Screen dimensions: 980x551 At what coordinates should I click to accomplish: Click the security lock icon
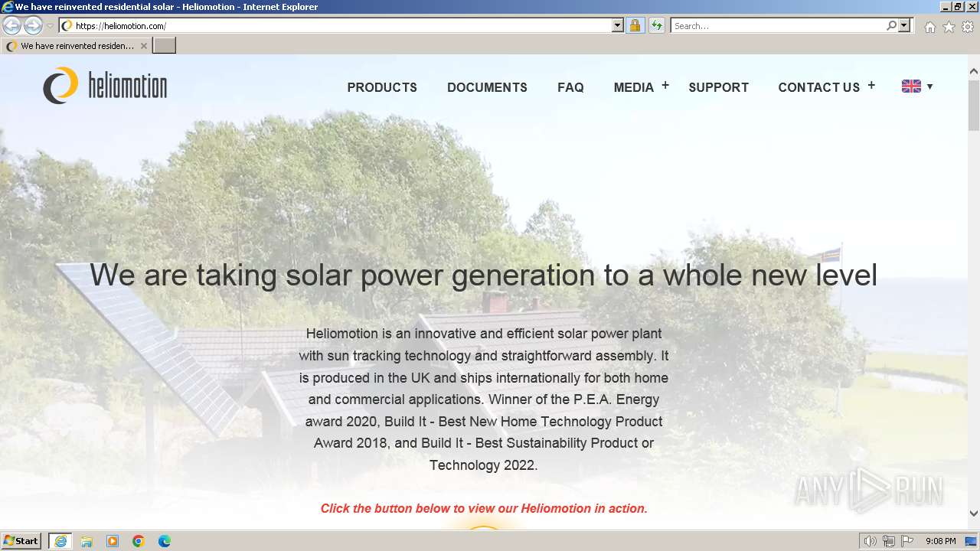pos(635,25)
